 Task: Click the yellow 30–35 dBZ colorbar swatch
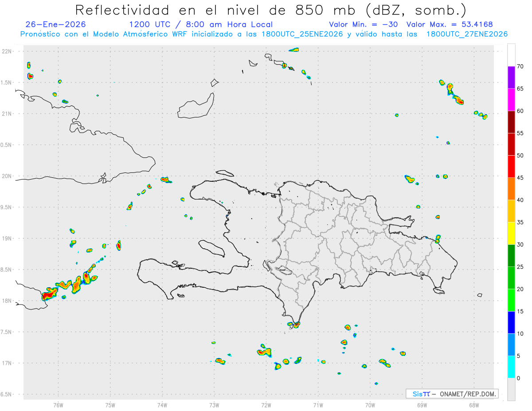(511, 233)
